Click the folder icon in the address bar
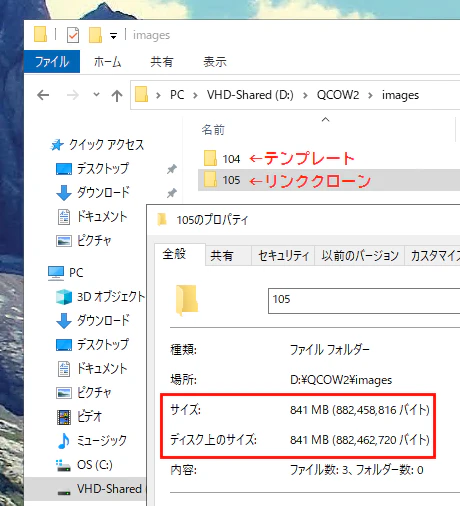 (141, 95)
